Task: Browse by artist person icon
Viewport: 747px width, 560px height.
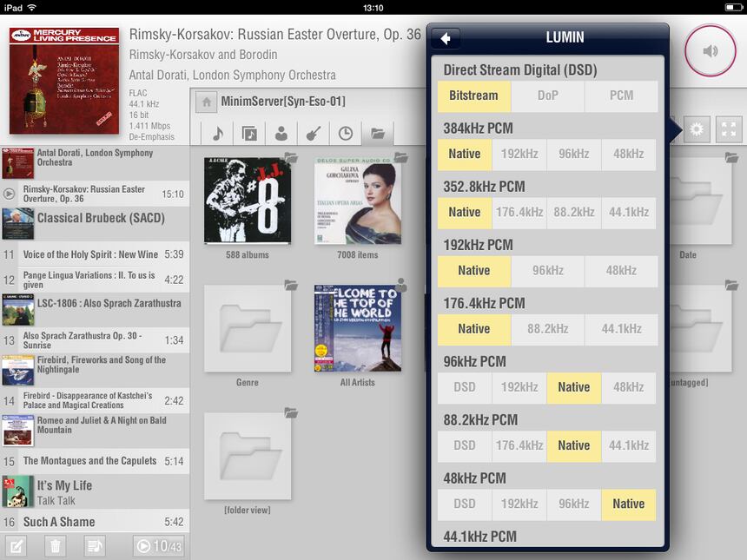Action: point(281,134)
